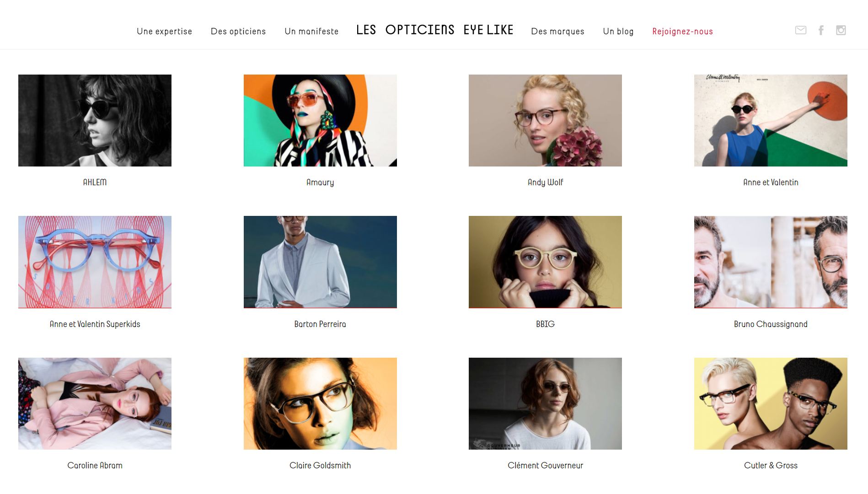868x494 pixels.
Task: Select the BBIG brand thumbnail
Action: (x=545, y=262)
